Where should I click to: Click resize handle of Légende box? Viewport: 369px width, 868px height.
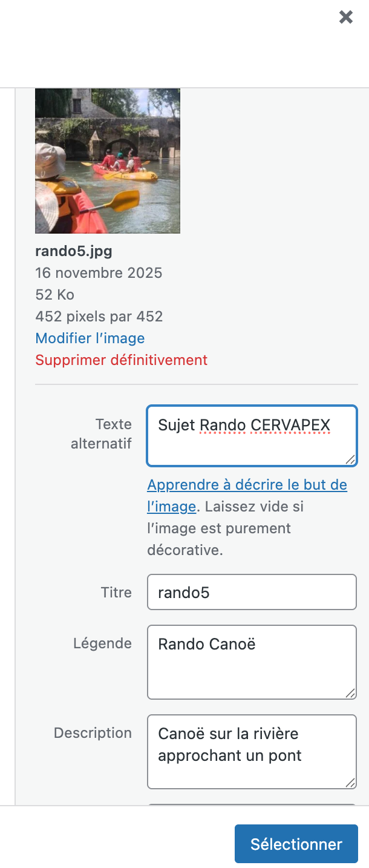point(350,693)
